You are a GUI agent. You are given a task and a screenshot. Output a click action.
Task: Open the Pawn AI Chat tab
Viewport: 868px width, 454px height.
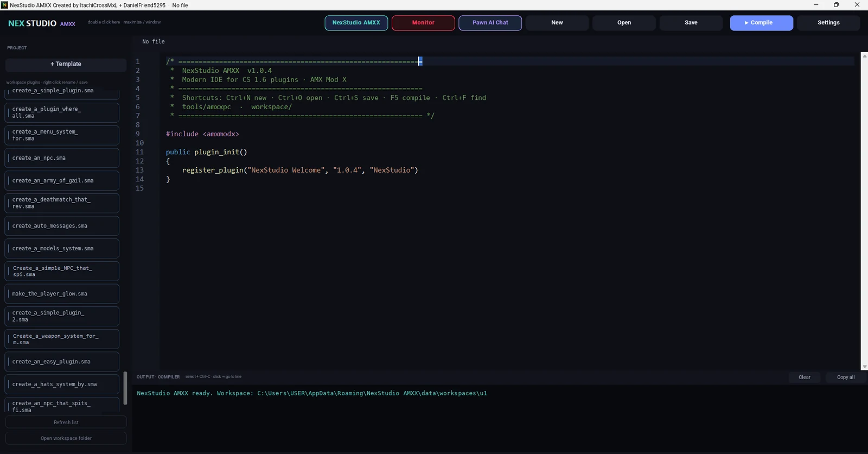[490, 23]
